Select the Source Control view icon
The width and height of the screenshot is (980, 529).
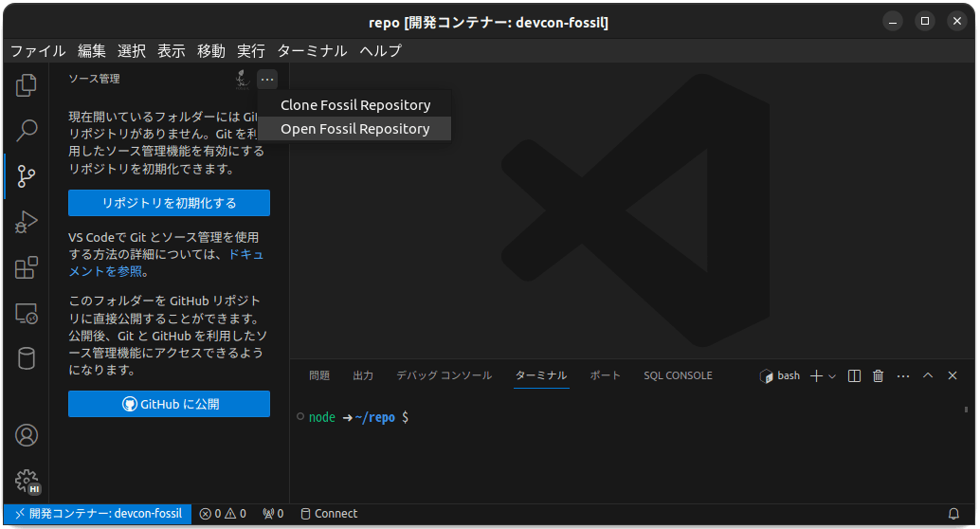click(x=27, y=175)
